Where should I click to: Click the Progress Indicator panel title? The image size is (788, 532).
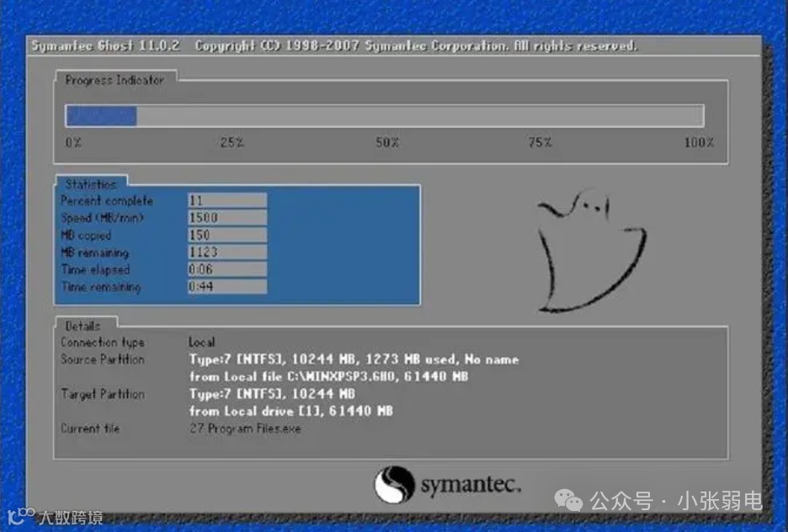point(114,80)
